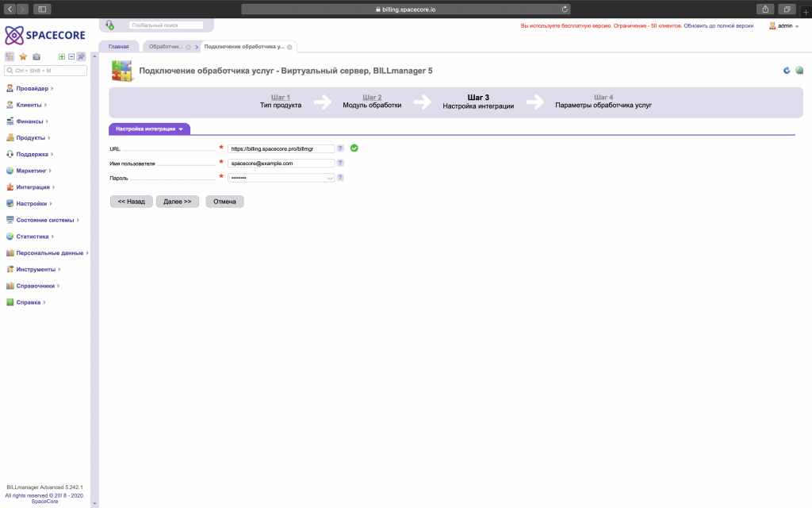This screenshot has width=812, height=508.
Task: Show all browser tabs overview
Action: [787, 10]
